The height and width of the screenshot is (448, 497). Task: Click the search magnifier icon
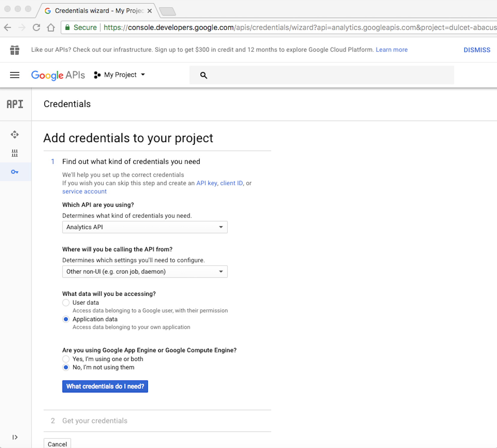coord(203,75)
